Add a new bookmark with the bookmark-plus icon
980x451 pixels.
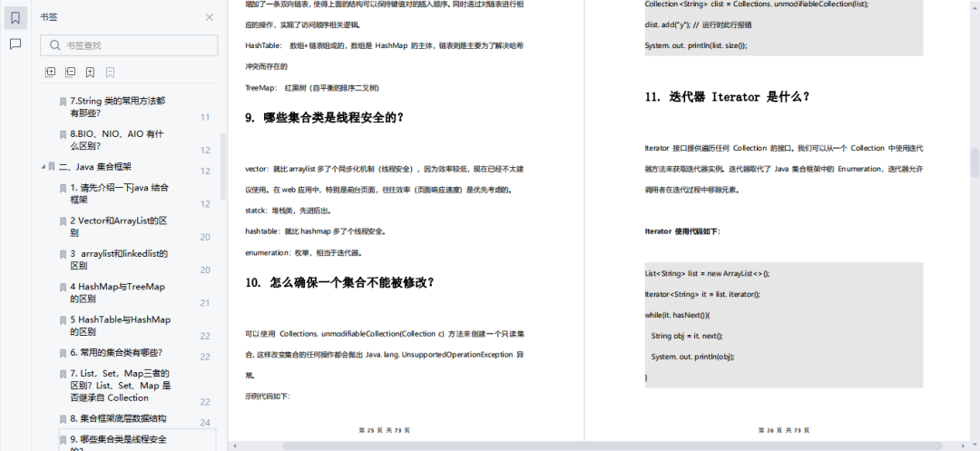click(x=90, y=73)
